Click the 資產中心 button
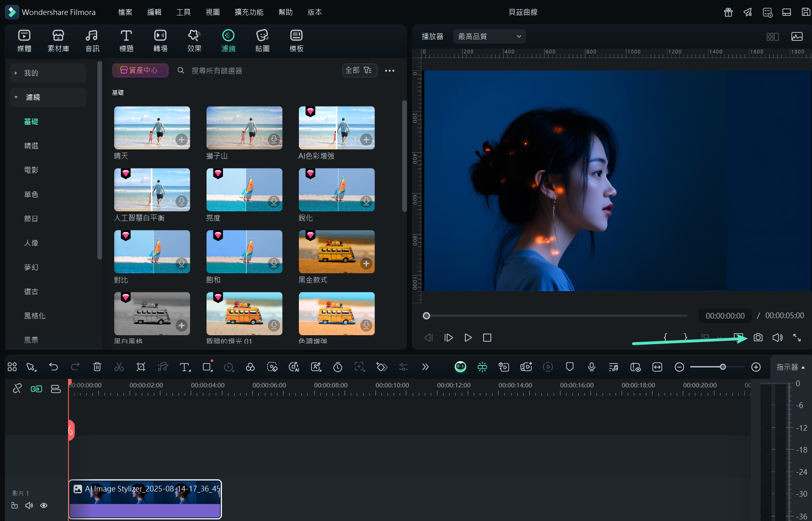The height and width of the screenshot is (521, 812). (x=140, y=70)
